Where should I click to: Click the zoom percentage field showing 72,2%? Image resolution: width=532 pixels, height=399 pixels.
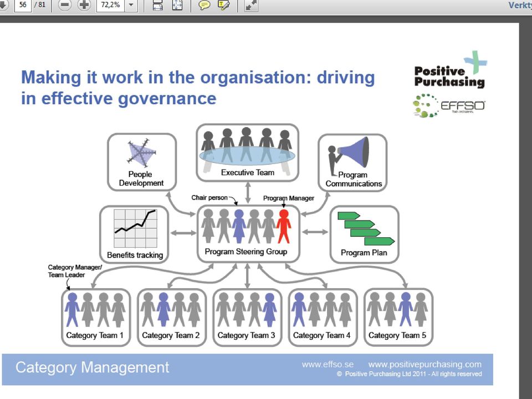110,5
